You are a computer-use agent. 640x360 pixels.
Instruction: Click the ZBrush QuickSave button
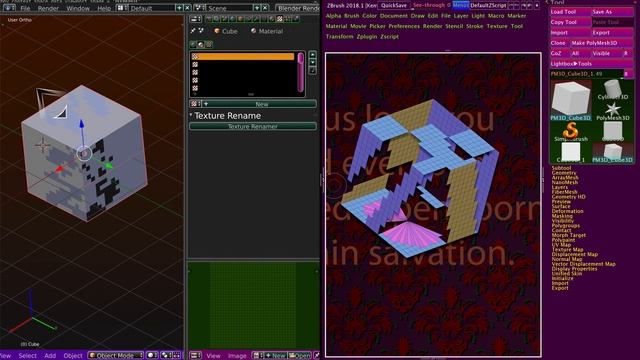click(394, 6)
